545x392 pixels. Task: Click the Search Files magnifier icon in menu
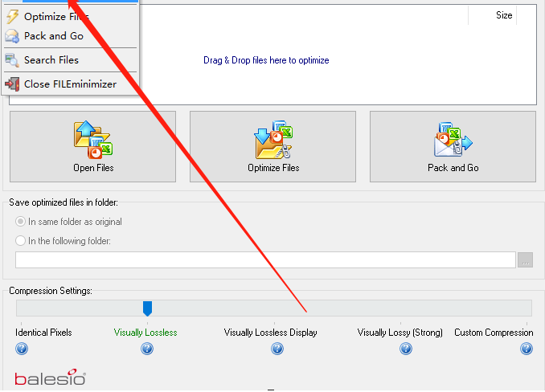point(13,60)
